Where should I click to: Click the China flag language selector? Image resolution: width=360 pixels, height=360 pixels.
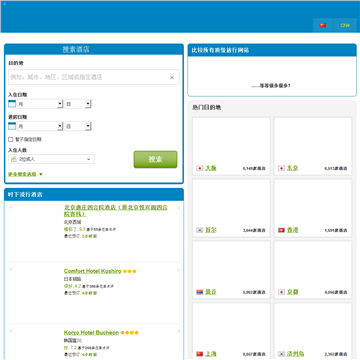click(323, 25)
